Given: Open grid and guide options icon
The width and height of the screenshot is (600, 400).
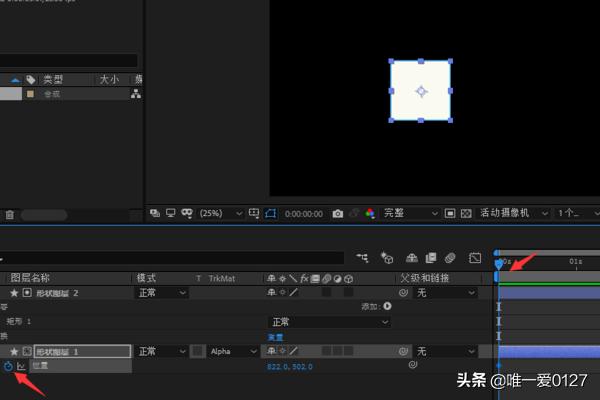Looking at the screenshot, I should tap(254, 213).
